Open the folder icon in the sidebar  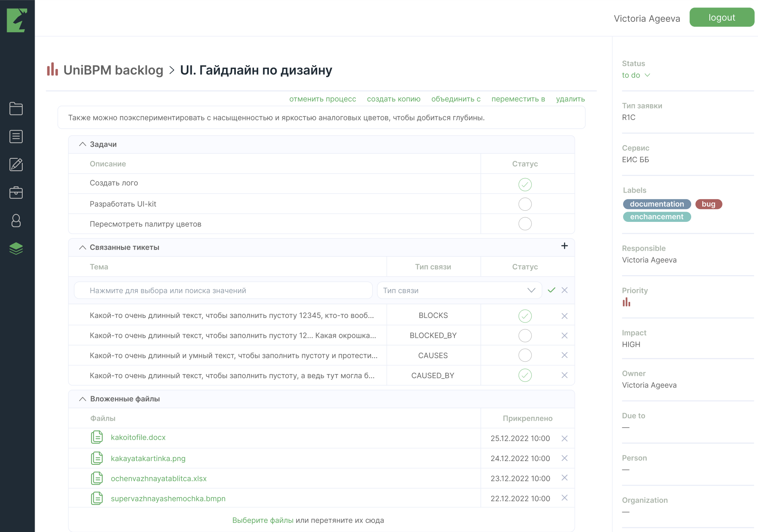(x=16, y=108)
